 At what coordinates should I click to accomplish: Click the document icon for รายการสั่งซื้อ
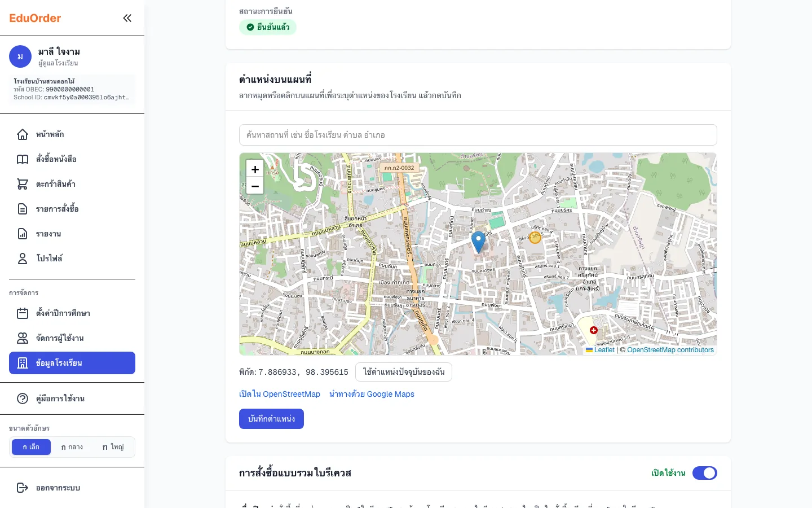[23, 209]
